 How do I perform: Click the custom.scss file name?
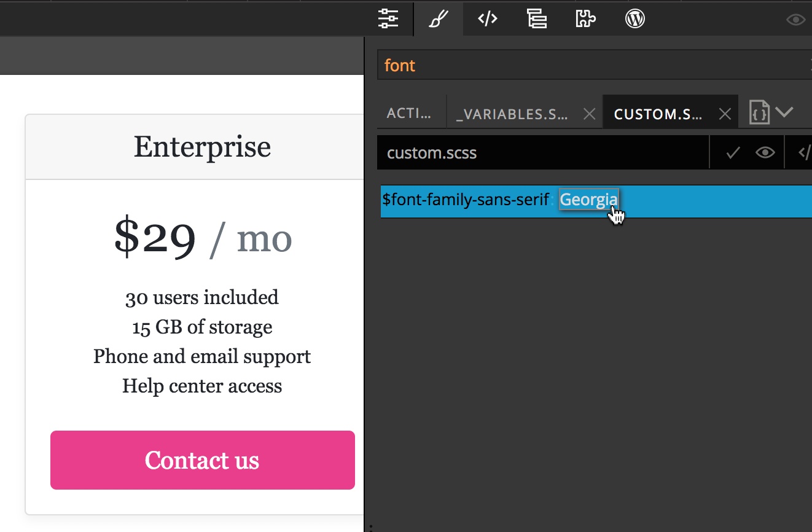click(x=432, y=153)
